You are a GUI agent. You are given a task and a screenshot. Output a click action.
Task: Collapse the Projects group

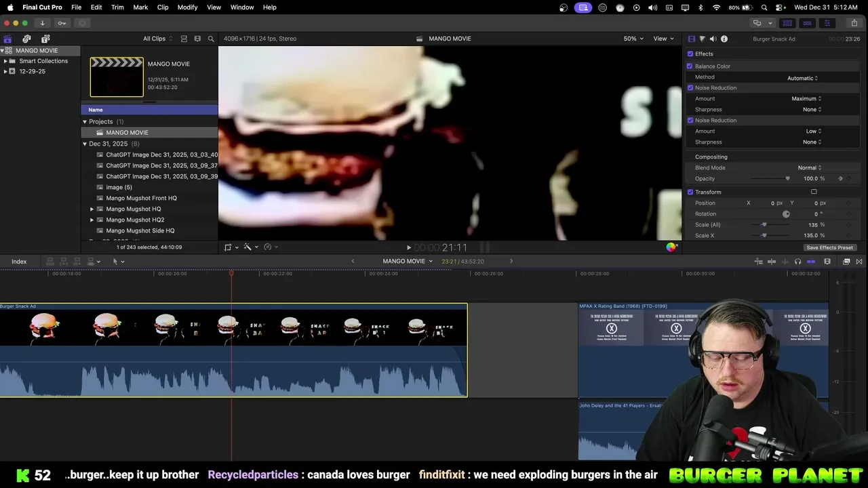(85, 122)
